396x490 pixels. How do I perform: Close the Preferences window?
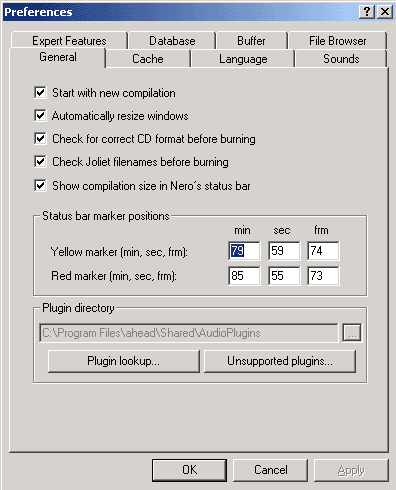[385, 12]
